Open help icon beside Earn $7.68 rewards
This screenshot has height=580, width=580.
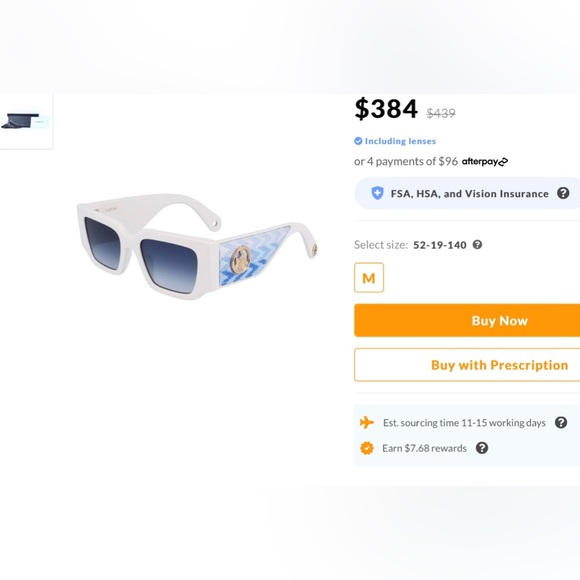(482, 448)
